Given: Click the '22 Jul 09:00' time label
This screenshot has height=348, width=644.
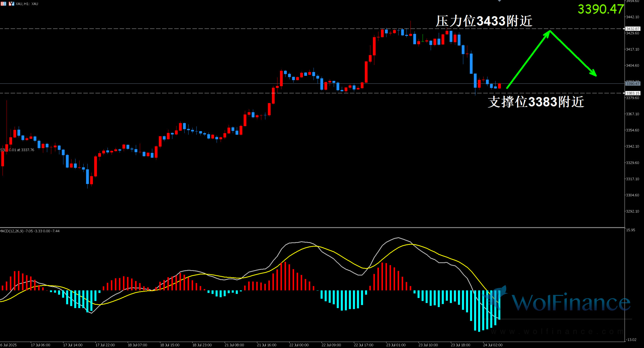Looking at the screenshot, I should (331, 345).
